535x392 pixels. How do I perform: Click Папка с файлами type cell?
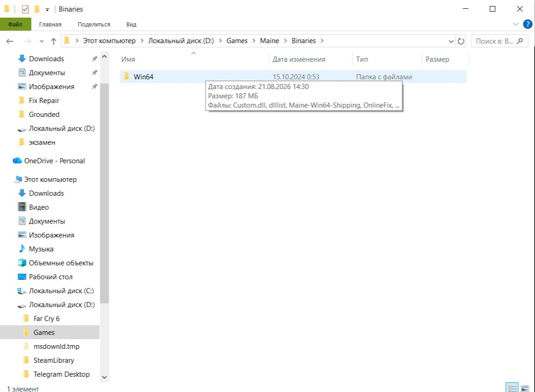pyautogui.click(x=384, y=77)
